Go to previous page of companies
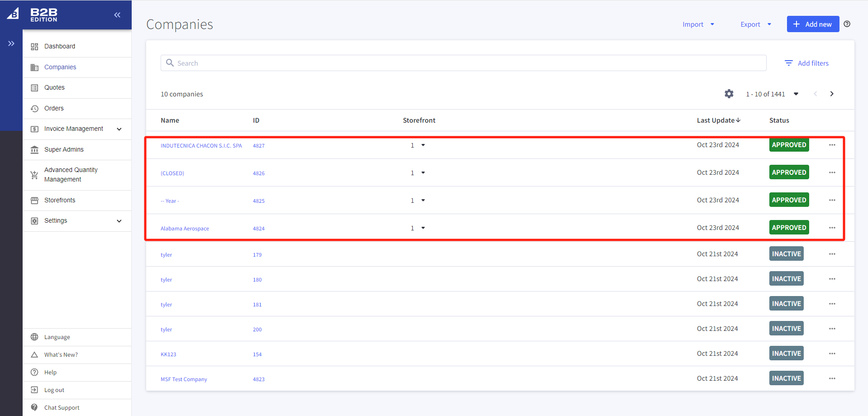The image size is (868, 416). [x=816, y=94]
